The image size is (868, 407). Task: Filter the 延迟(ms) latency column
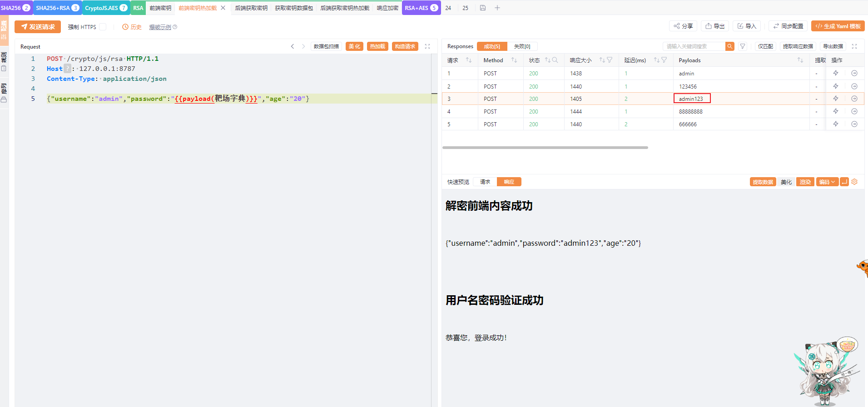tap(664, 60)
